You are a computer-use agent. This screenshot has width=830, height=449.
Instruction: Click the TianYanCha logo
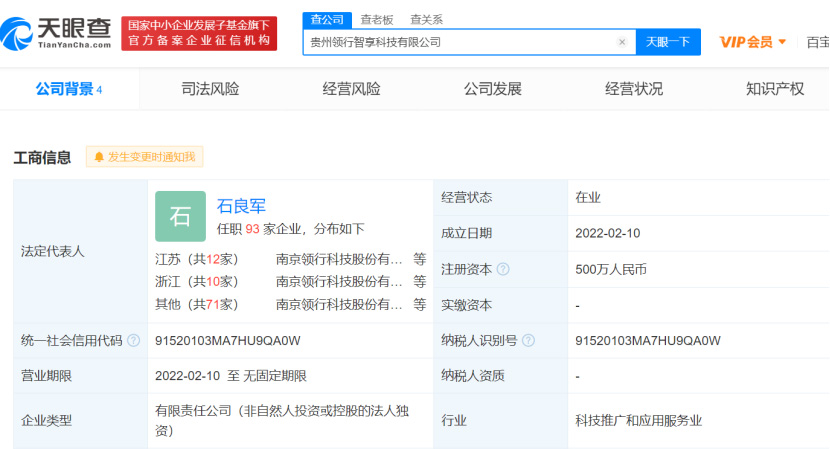(x=56, y=33)
